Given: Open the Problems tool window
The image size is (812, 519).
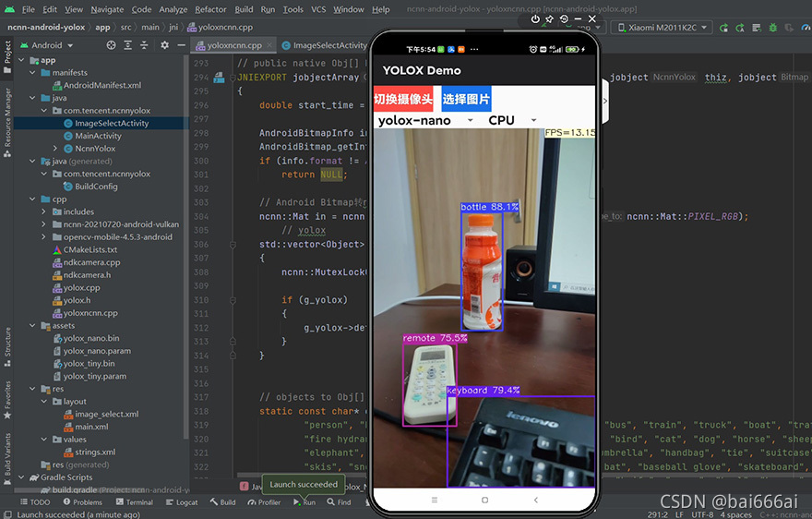Looking at the screenshot, I should click(x=83, y=502).
